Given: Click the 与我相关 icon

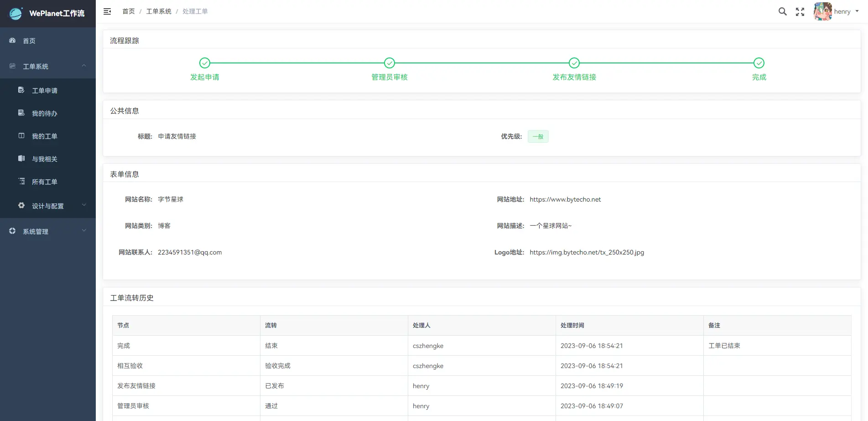Looking at the screenshot, I should pyautogui.click(x=21, y=158).
